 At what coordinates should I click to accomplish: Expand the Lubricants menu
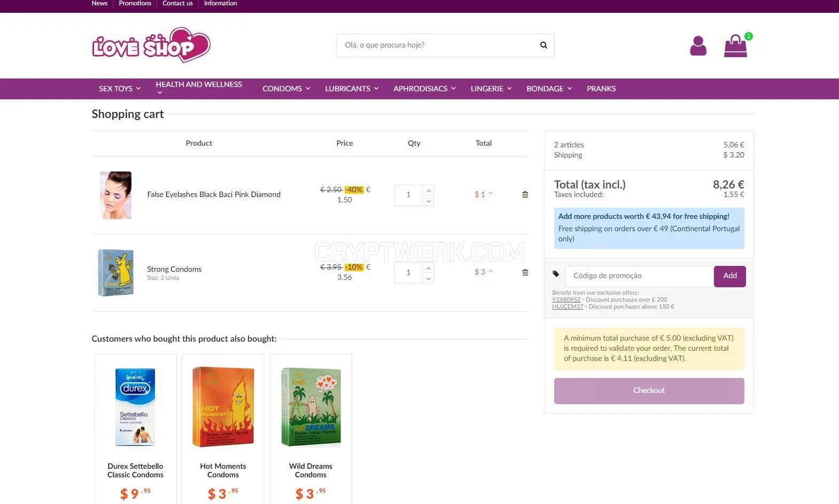[x=352, y=89]
